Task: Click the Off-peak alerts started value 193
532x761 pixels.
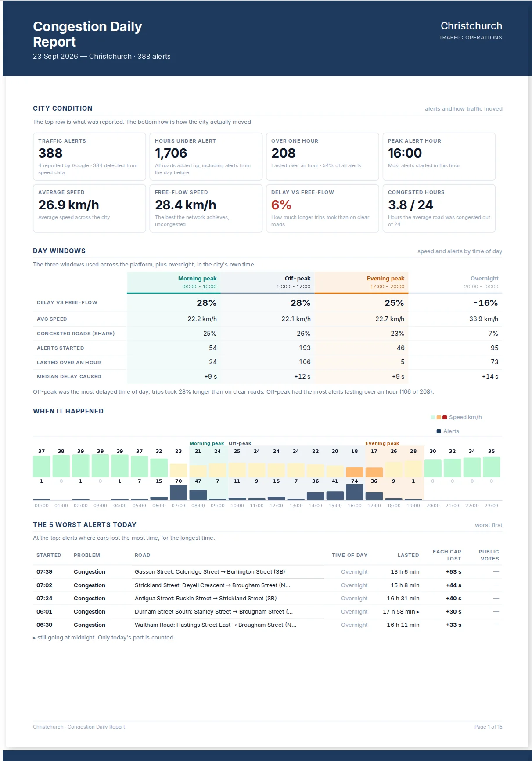Action: click(305, 348)
